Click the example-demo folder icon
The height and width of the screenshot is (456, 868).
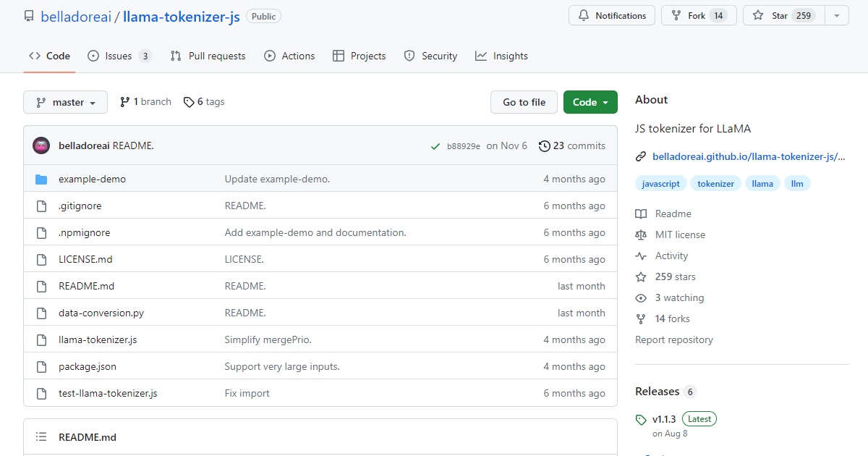tap(41, 179)
